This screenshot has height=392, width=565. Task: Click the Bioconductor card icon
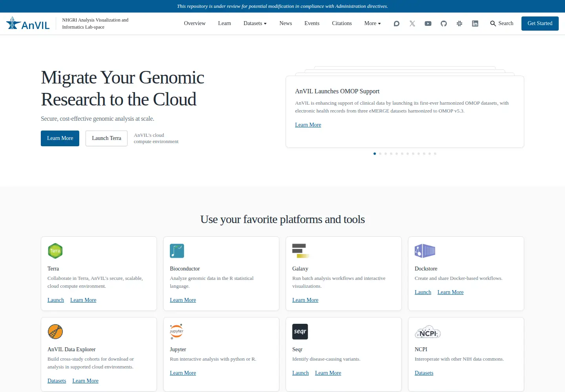pos(177,251)
